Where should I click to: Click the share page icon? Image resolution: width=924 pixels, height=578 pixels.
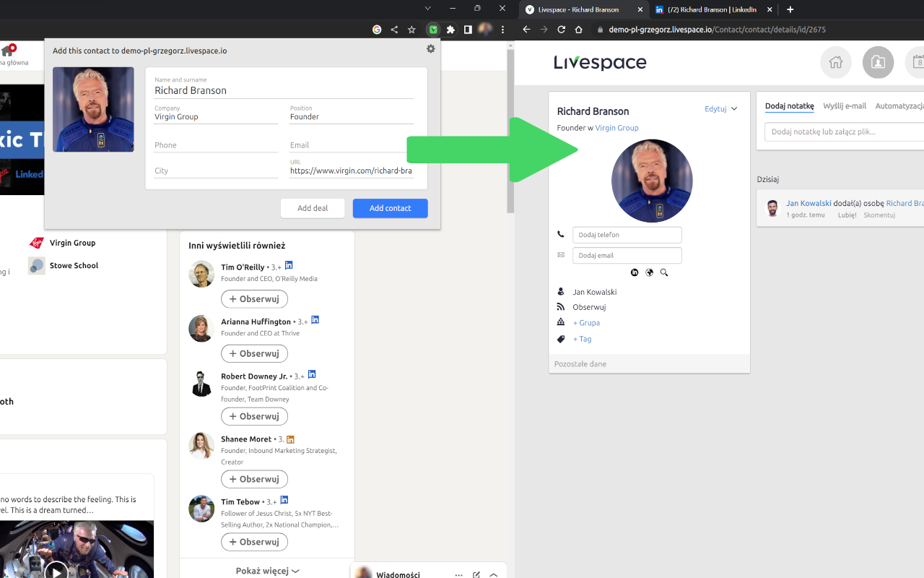(x=394, y=30)
